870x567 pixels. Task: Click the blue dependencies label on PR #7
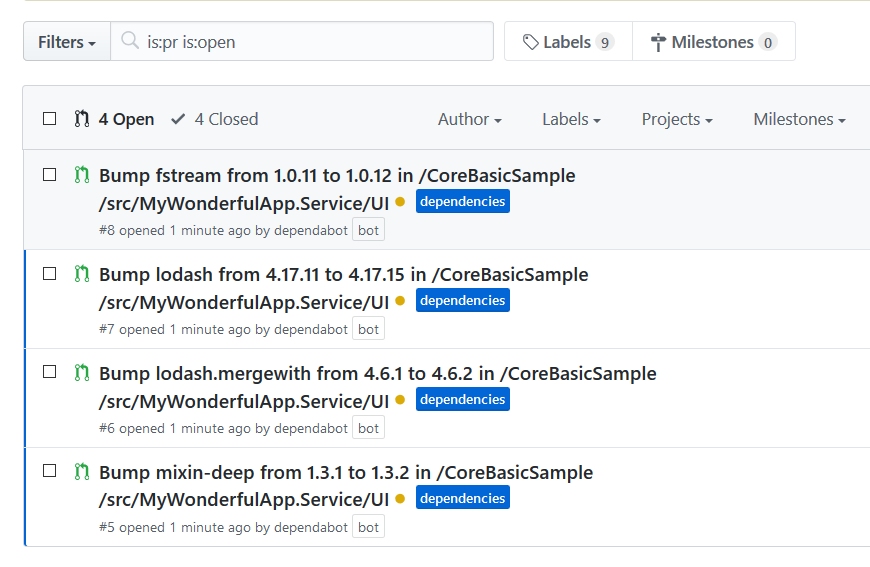[x=463, y=301]
